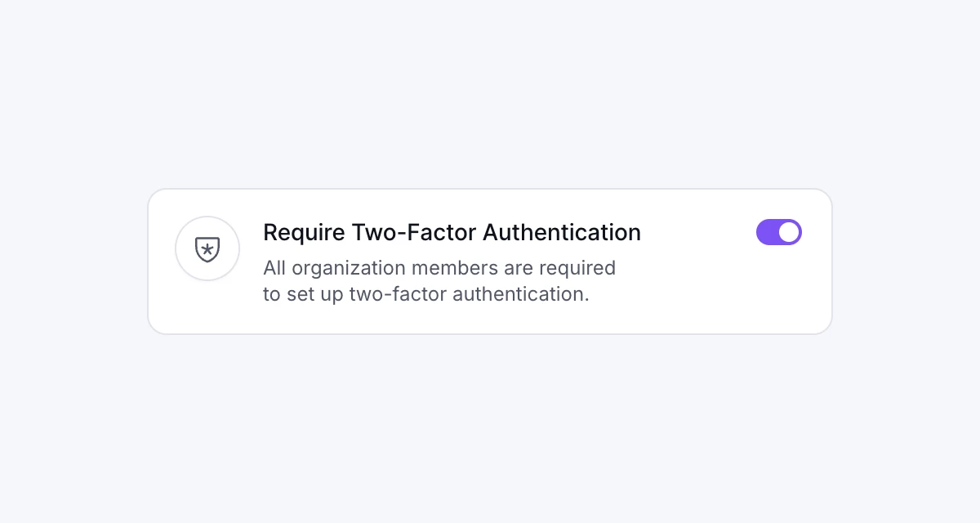The image size is (980, 523).
Task: Click the settings card containing the toggle
Action: click(x=490, y=261)
